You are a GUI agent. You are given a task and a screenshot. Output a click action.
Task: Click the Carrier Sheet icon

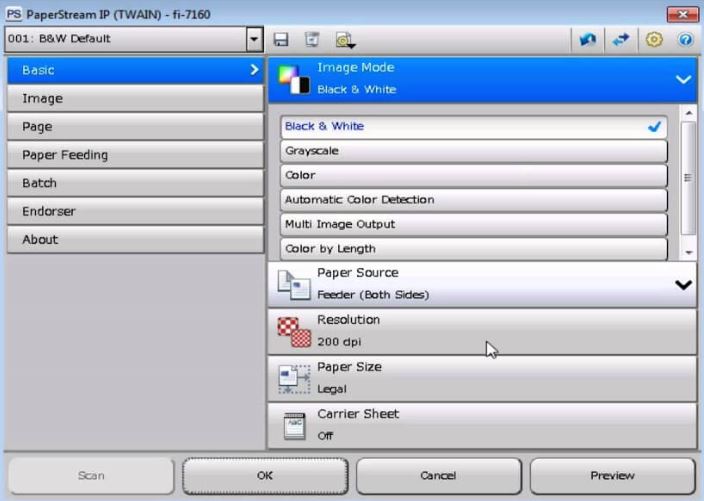[295, 426]
